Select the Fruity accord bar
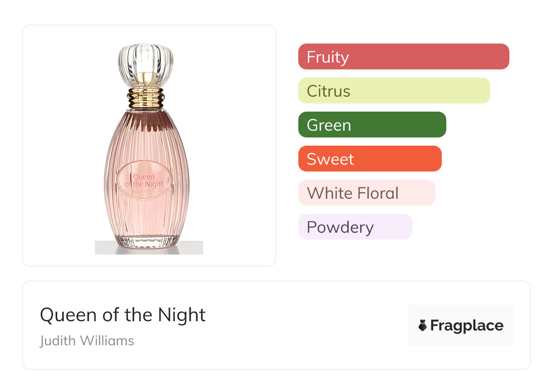This screenshot has height=392, width=553. (404, 57)
